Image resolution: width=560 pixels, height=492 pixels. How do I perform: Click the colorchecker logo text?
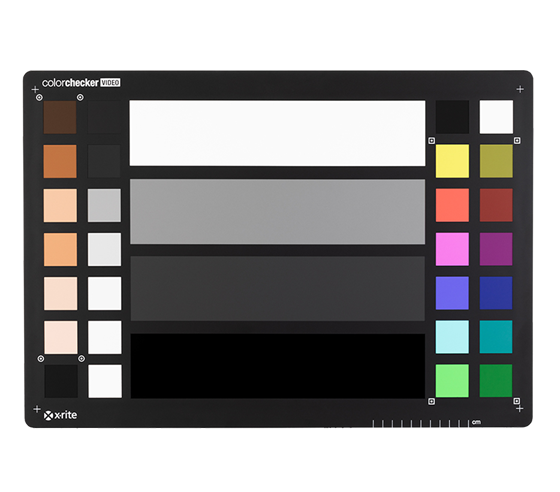70,83
